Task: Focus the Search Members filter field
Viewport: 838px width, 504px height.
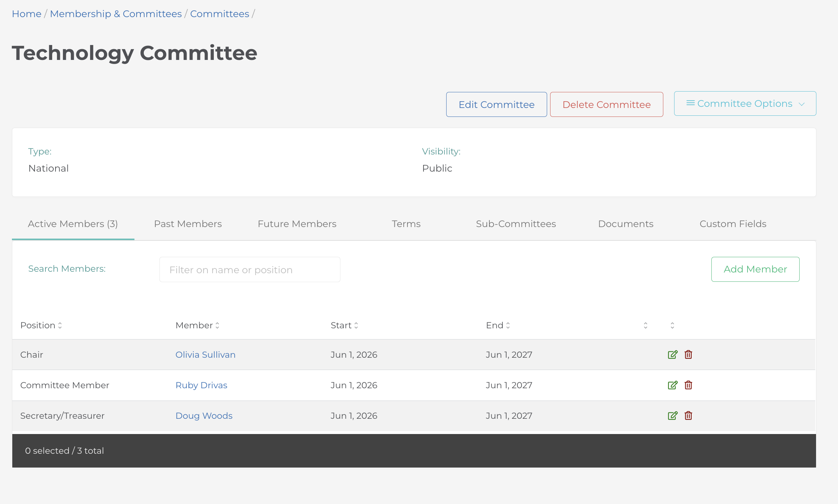Action: tap(250, 269)
